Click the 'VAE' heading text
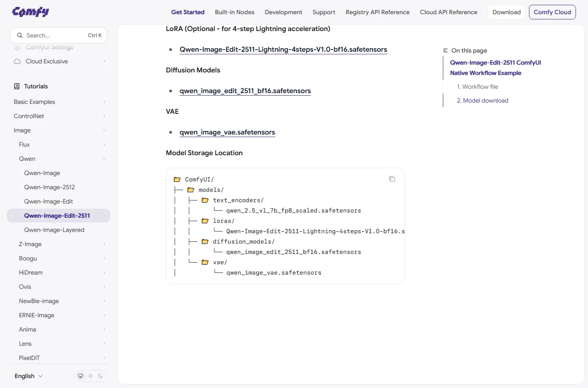Viewport: 588px width, 388px height. point(172,111)
